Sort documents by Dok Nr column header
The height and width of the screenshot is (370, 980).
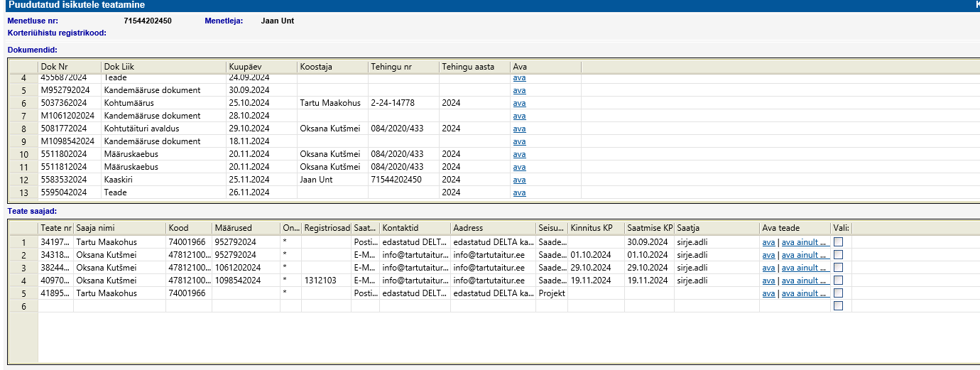point(69,66)
